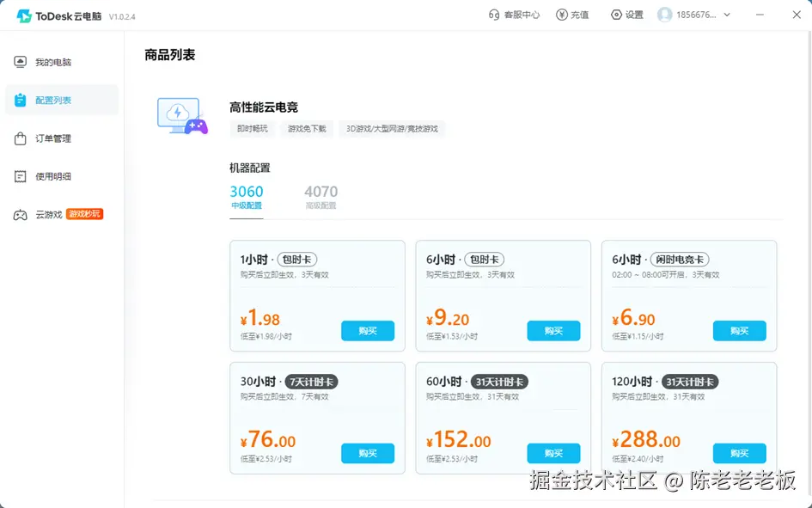812x508 pixels.
Task: Purchase the 1小时 包时卡 for ¥1.98
Action: 368,330
